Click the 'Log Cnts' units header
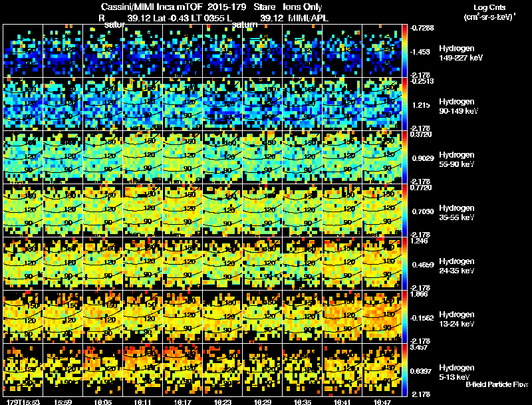The height and width of the screenshot is (405, 532). coord(489,7)
